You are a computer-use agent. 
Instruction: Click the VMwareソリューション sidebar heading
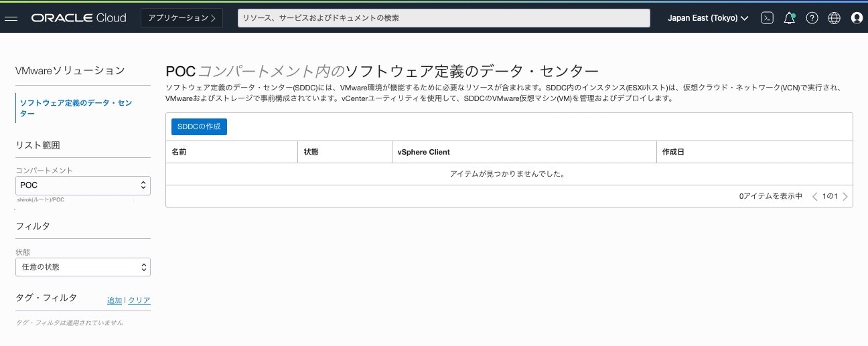coord(70,70)
